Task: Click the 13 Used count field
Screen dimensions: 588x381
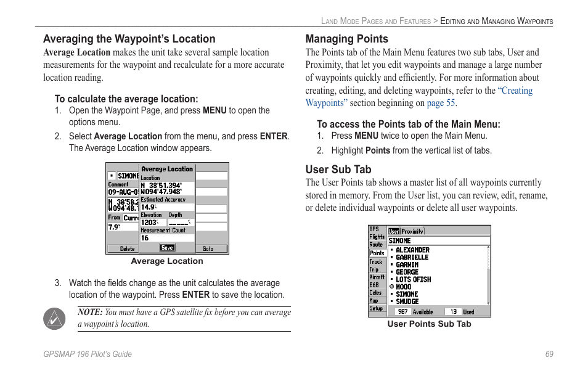Action: click(454, 311)
